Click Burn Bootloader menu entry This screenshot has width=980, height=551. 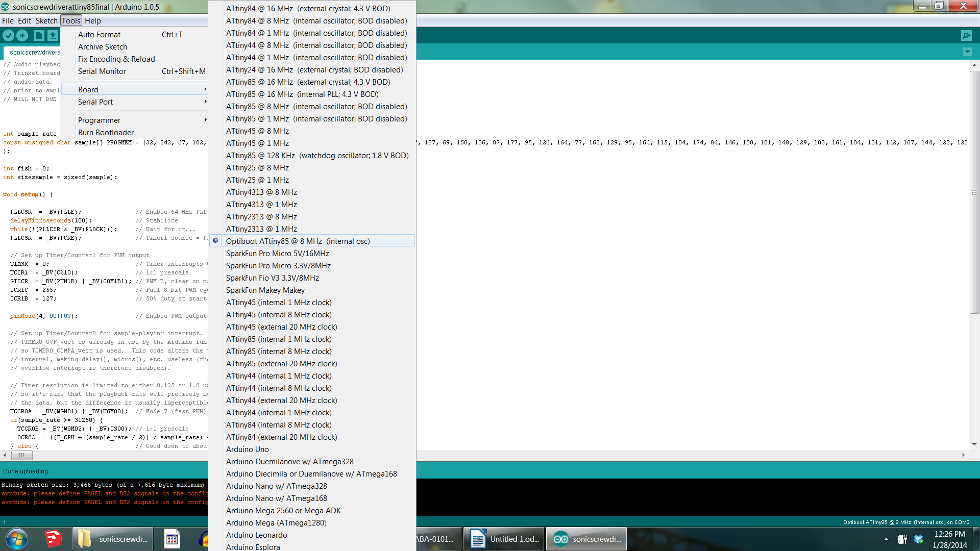coord(106,133)
